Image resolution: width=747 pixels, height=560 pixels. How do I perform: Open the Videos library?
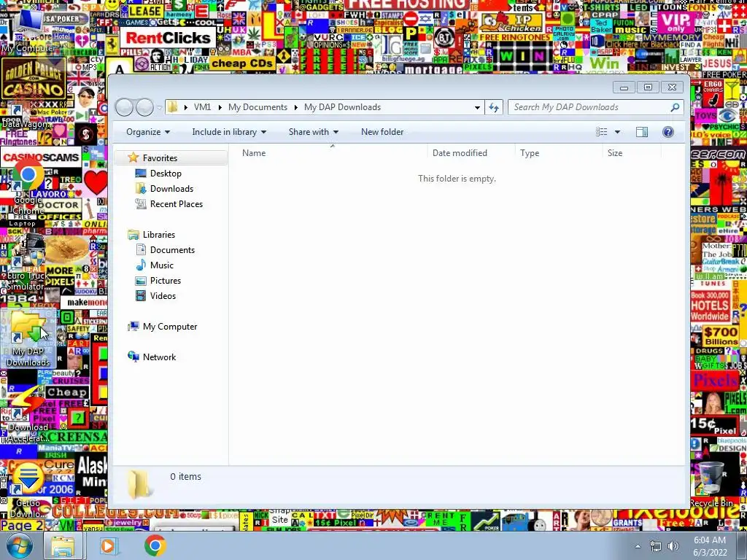[x=163, y=296]
